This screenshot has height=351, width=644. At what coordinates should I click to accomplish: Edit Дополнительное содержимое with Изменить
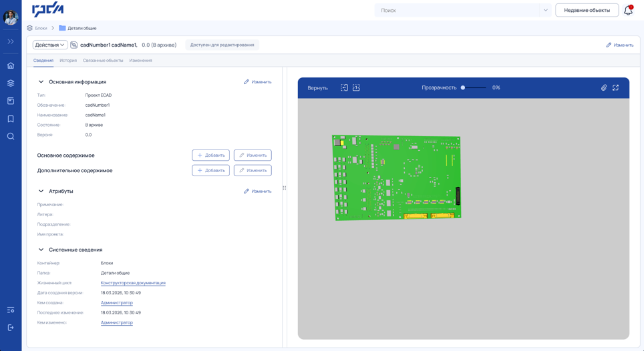(253, 171)
